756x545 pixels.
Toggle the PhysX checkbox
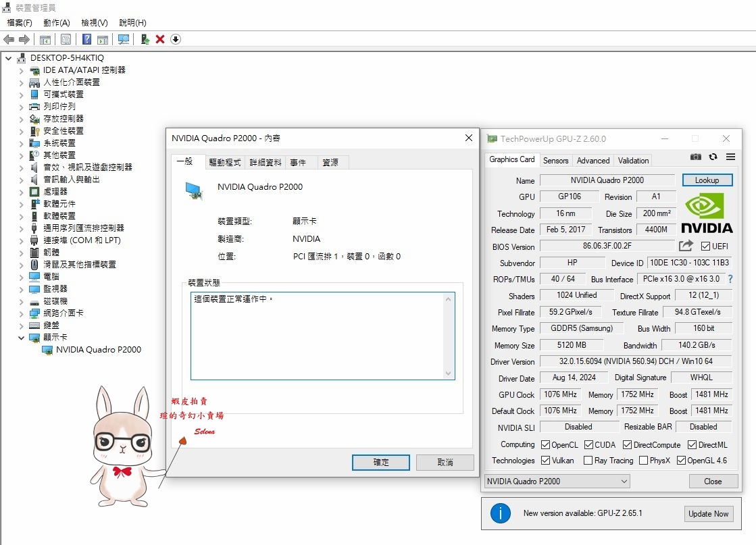[x=643, y=460]
